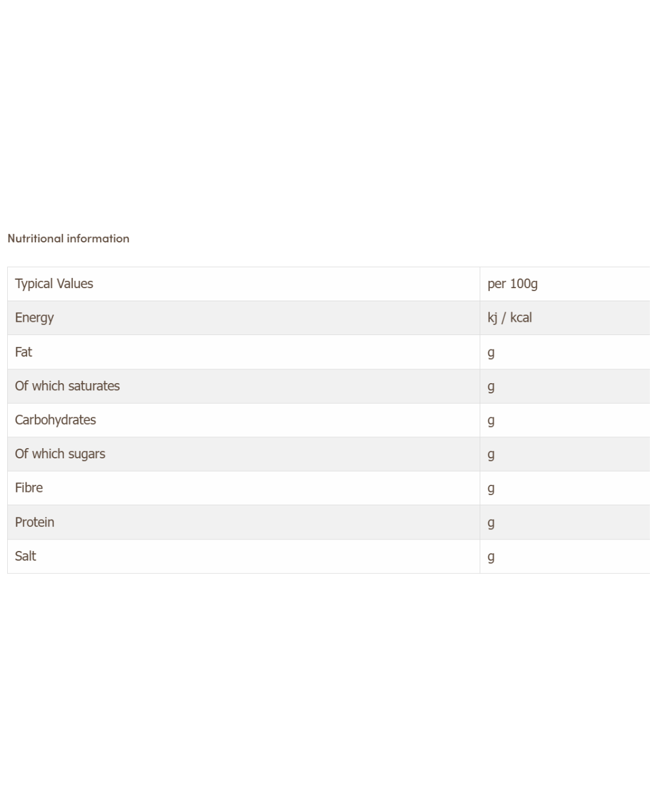The width and height of the screenshot is (650, 812).
Task: Click the kcal unit text
Action: (521, 318)
